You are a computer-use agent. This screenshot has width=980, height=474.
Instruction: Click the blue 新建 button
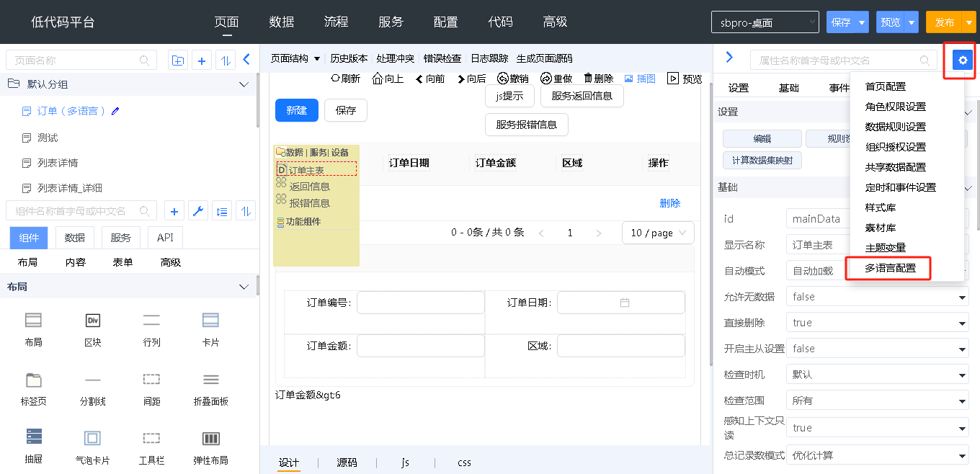296,110
